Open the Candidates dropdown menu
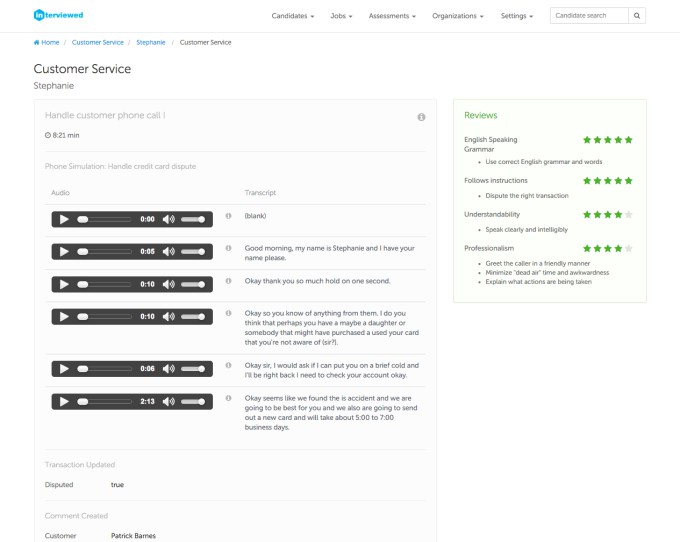The width and height of the screenshot is (680, 542). (293, 16)
